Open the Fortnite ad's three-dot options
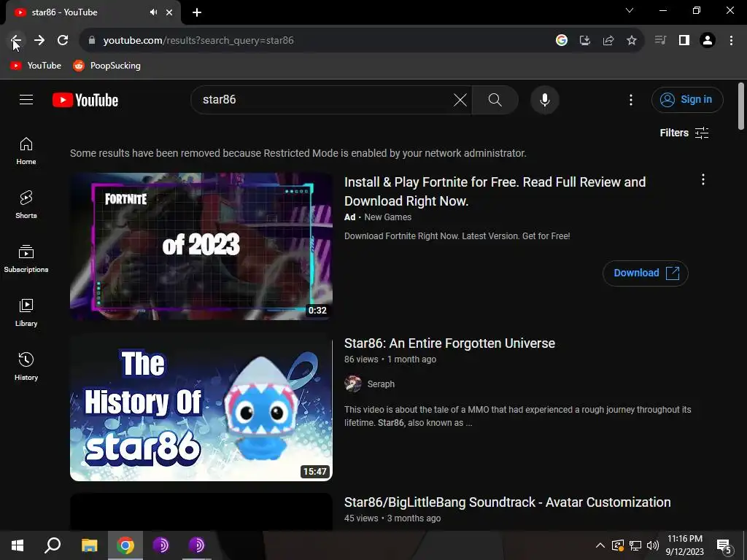747x560 pixels. coord(703,179)
